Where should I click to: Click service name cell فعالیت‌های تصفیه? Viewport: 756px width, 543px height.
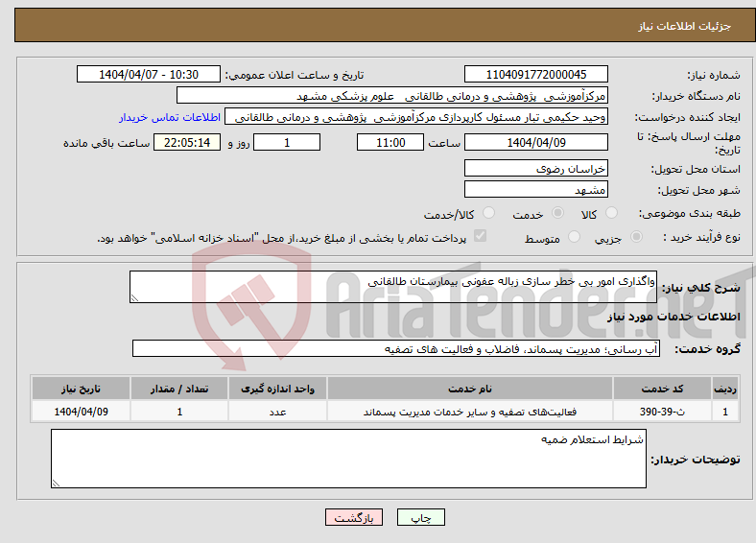point(469,412)
